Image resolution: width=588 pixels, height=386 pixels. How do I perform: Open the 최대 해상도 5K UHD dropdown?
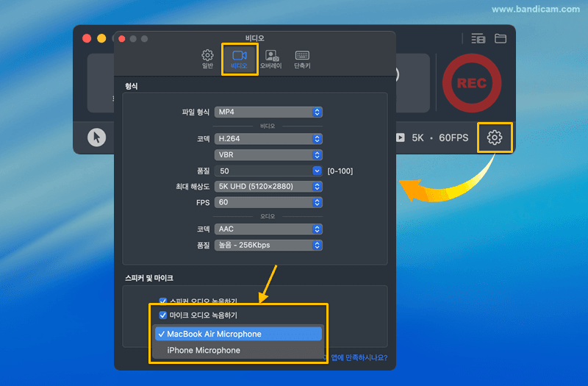[x=268, y=186]
